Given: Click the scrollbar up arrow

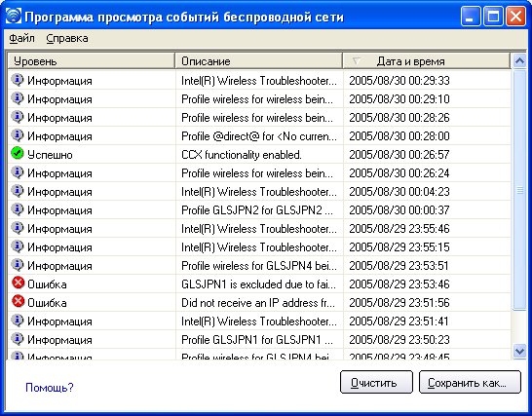Looking at the screenshot, I should coord(519,61).
